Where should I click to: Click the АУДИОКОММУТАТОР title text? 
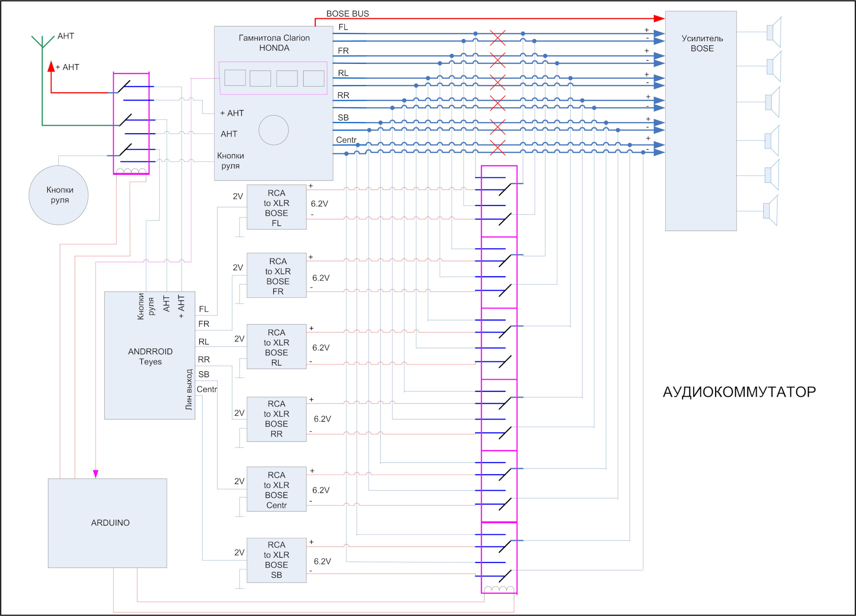(x=739, y=392)
